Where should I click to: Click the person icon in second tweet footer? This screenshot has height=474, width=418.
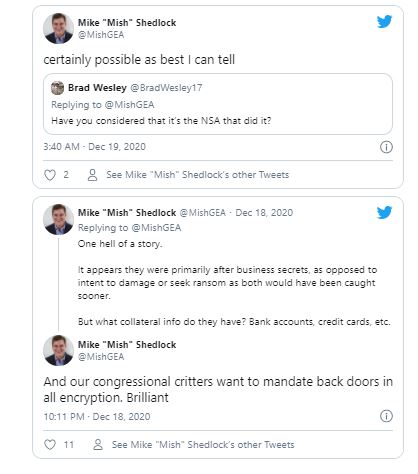coord(98,445)
